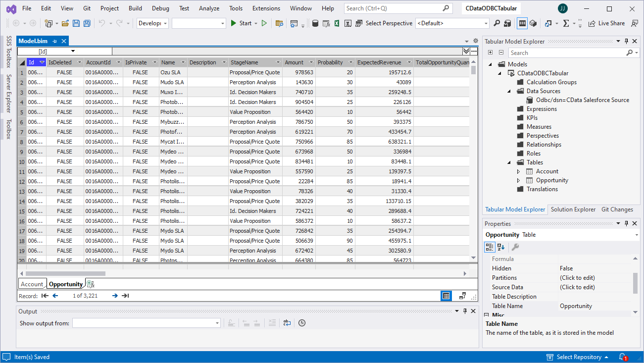Click the Save All toolbar icon
Image resolution: width=644 pixels, height=363 pixels.
[87, 23]
